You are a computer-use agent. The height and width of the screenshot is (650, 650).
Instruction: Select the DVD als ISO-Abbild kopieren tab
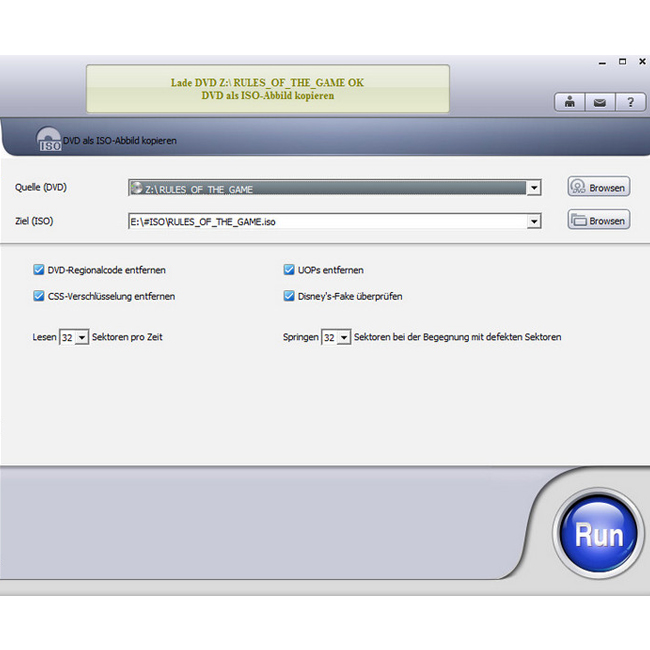(119, 141)
